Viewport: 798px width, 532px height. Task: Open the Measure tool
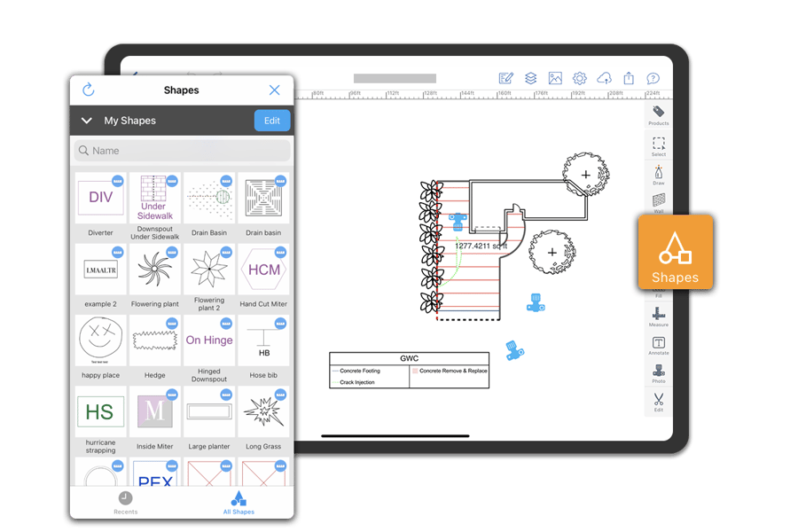pos(658,316)
